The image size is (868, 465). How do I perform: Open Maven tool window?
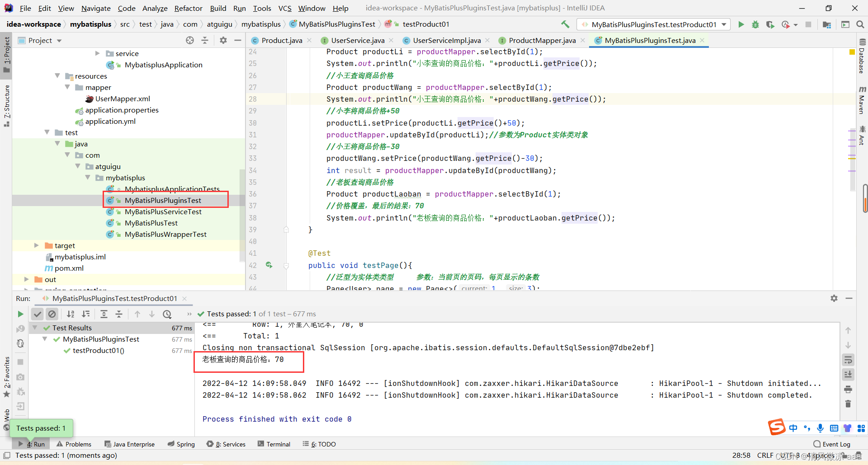click(x=862, y=100)
